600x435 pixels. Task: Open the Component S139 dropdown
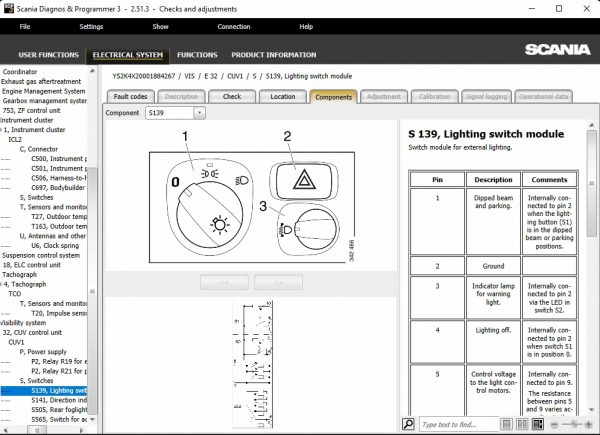[199, 113]
